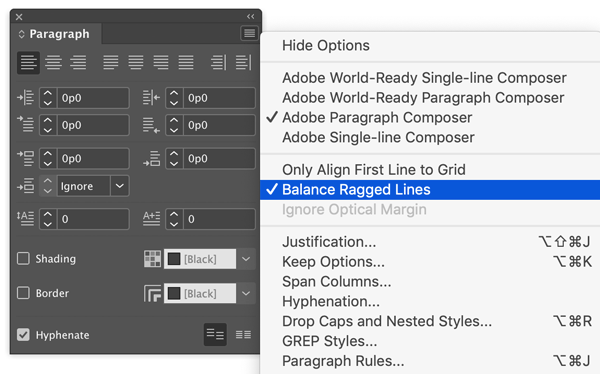This screenshot has height=374, width=600.
Task: Open the Paragraph panel flyout menu icon
Action: 249,33
